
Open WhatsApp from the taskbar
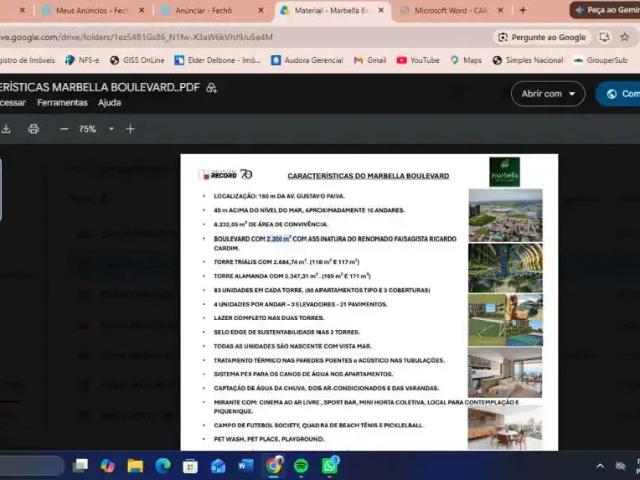[329, 466]
